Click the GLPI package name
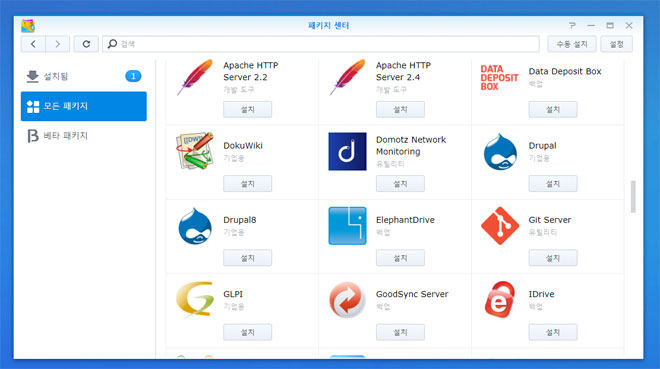 [233, 294]
